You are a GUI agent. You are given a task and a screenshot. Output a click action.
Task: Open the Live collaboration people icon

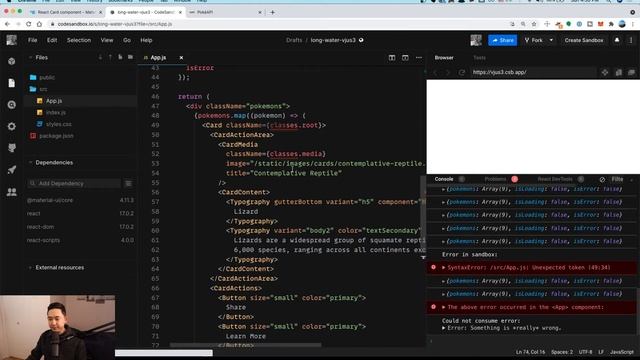coord(11,191)
